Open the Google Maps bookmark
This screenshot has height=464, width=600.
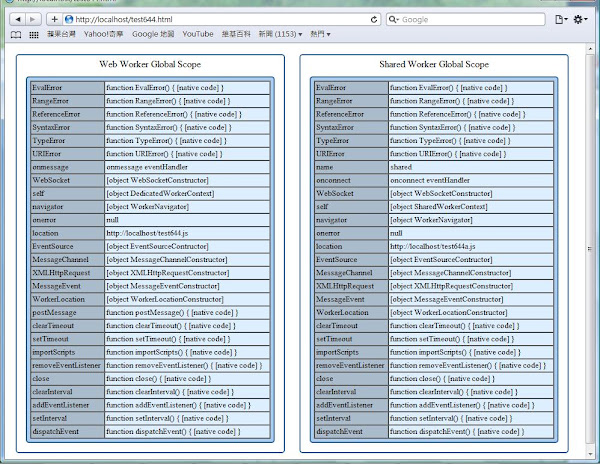(x=153, y=34)
